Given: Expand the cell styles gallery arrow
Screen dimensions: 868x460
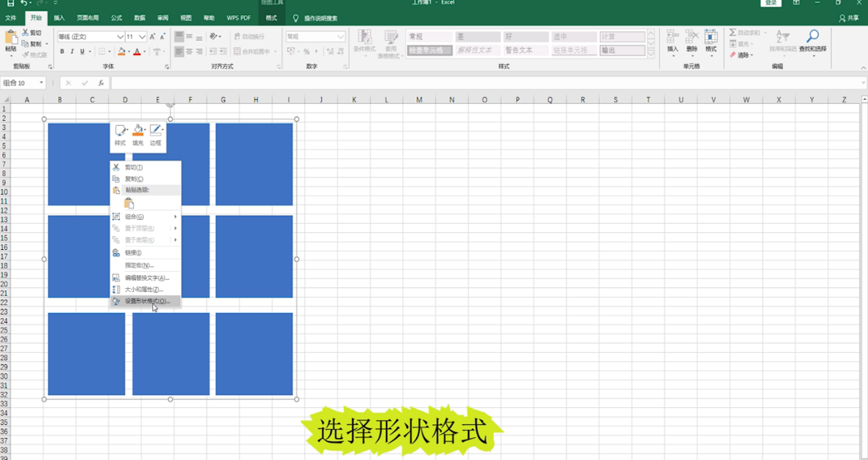Looking at the screenshot, I should pyautogui.click(x=651, y=54).
